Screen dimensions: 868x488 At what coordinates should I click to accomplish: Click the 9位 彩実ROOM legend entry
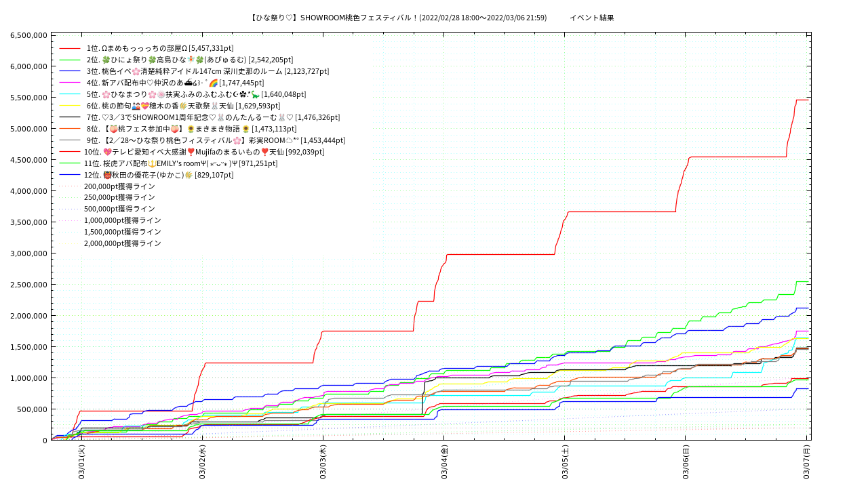pos(216,140)
